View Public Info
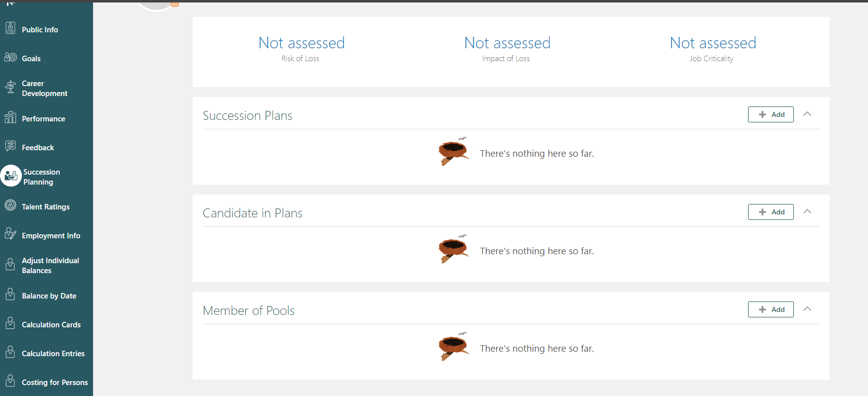868x396 pixels. (40, 29)
